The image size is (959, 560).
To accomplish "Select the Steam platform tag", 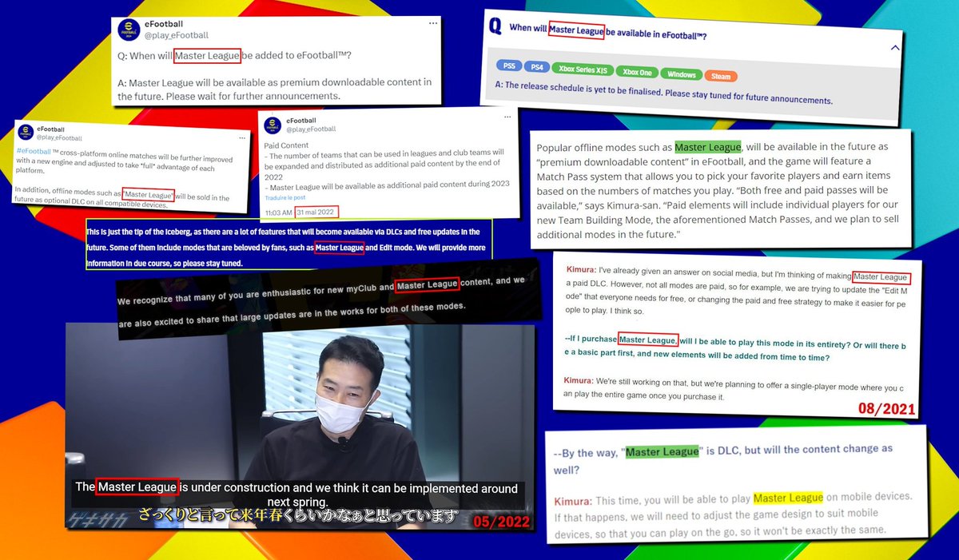I will pyautogui.click(x=722, y=76).
